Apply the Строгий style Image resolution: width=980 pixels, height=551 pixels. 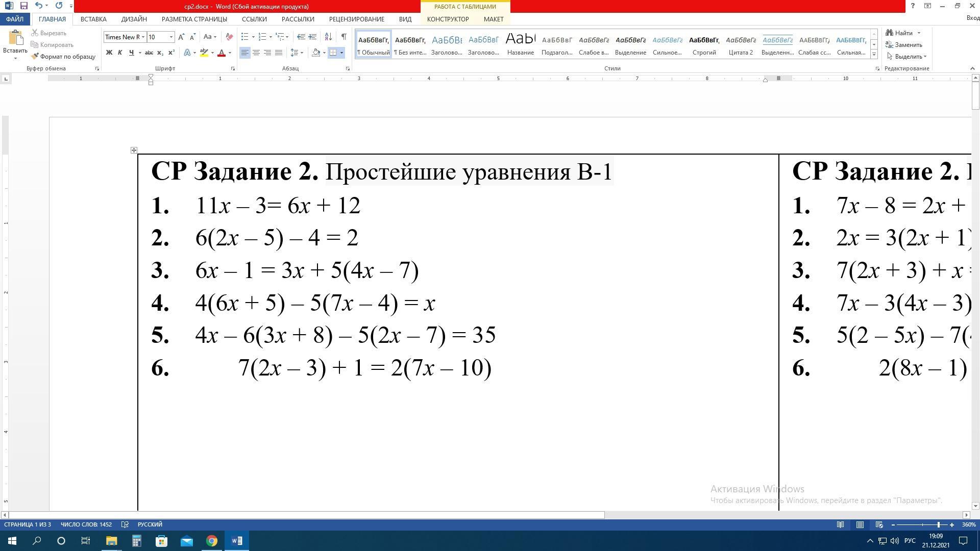coord(704,44)
